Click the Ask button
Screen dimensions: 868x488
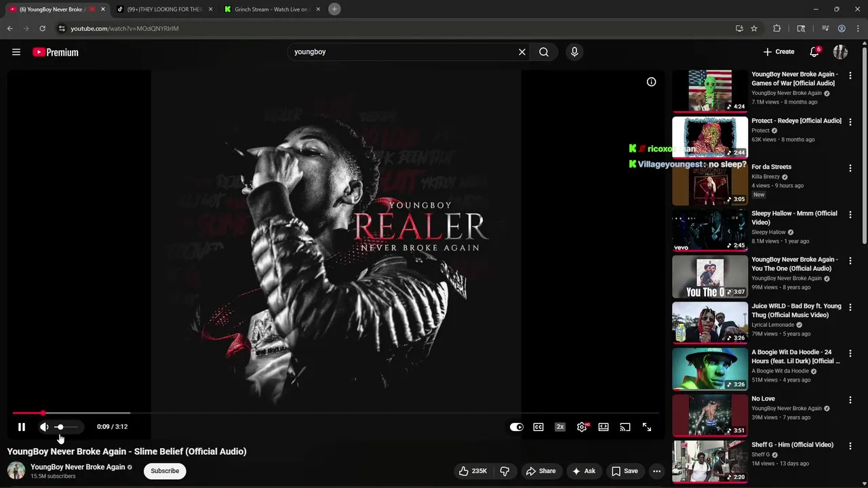[583, 471]
